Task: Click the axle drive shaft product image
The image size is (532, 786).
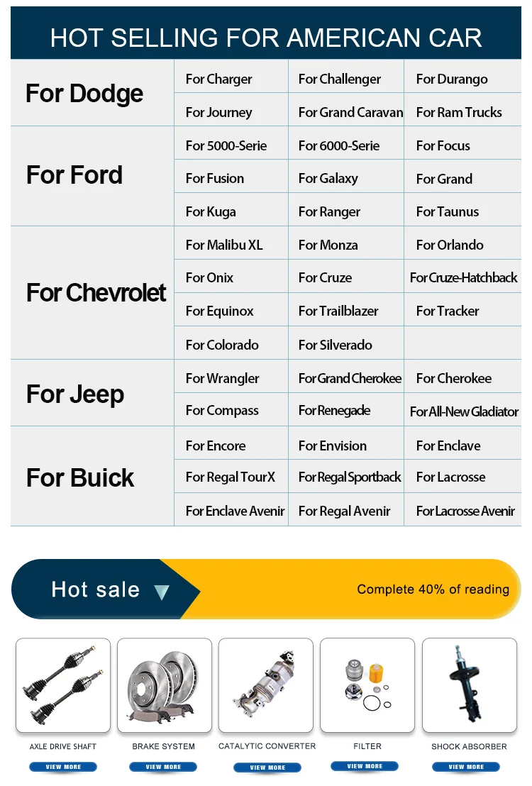Action: tap(63, 685)
